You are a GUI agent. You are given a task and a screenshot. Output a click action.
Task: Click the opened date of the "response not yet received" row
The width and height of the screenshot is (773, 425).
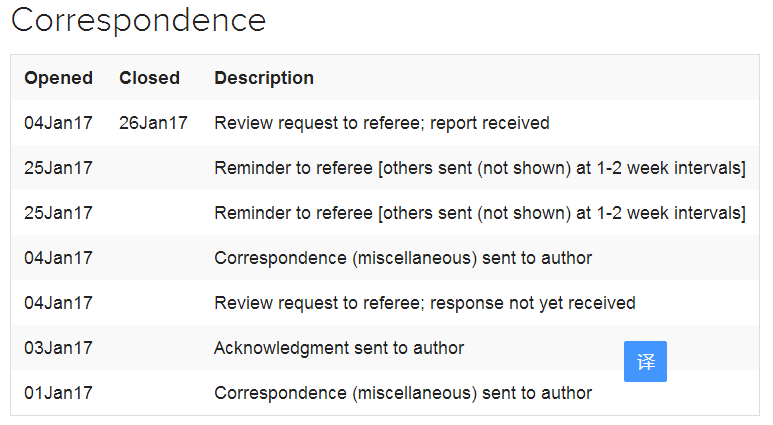click(58, 303)
